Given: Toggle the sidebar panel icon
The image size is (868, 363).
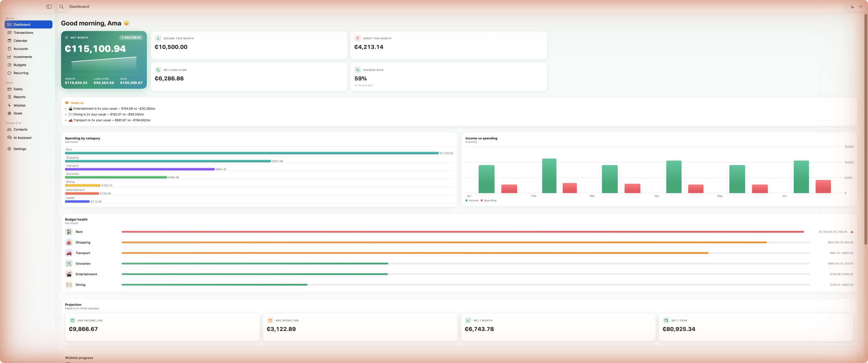Looking at the screenshot, I should coord(49,7).
